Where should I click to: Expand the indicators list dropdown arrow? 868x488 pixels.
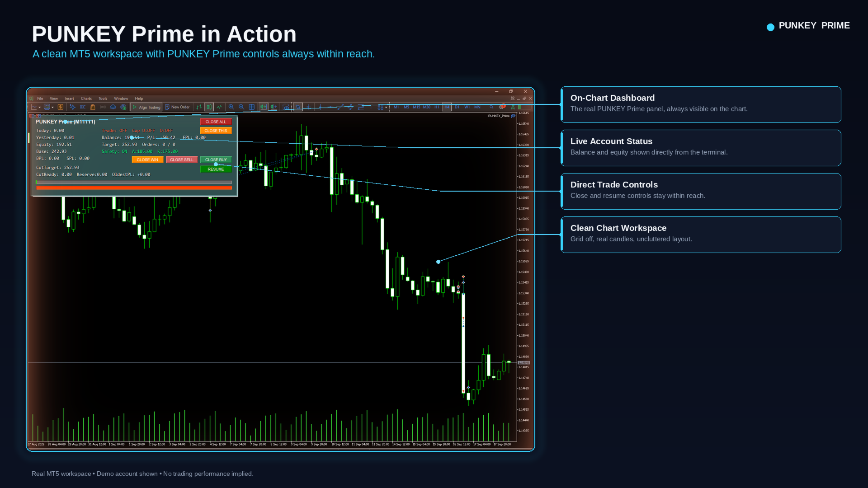click(x=52, y=108)
